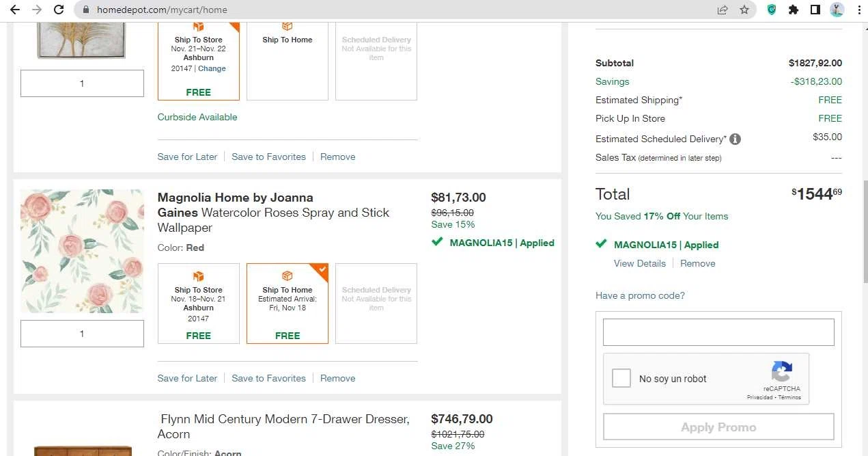Screen dimensions: 868x456
Task: Click the browser back arrow
Action: (14, 10)
